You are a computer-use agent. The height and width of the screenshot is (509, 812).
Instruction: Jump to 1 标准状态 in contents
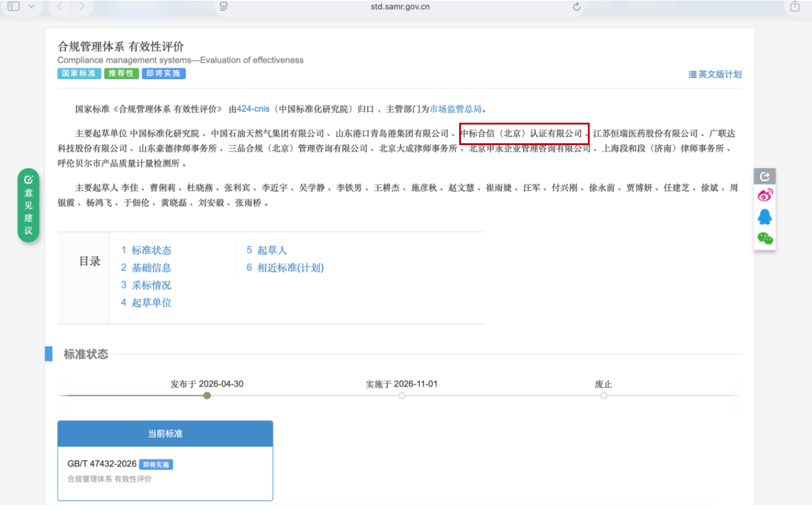click(146, 250)
